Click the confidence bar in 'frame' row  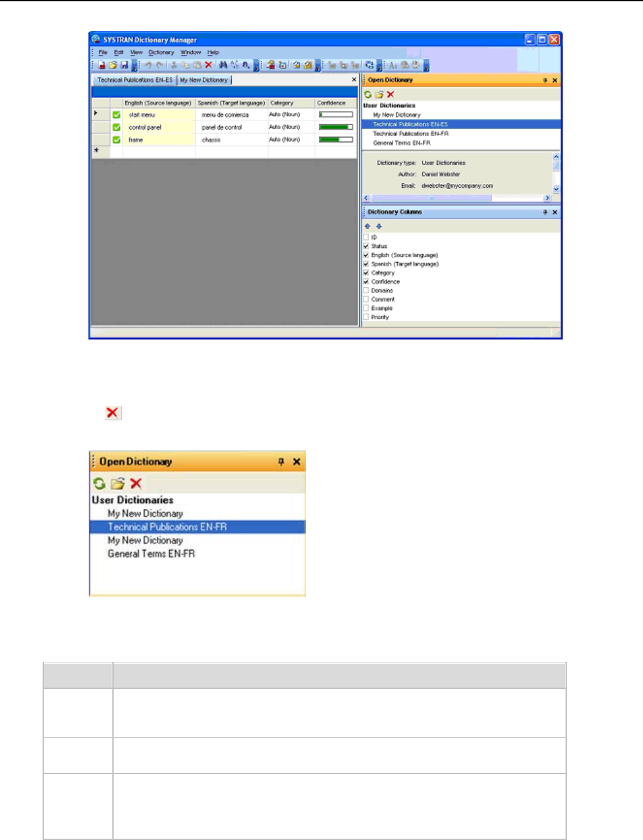coord(336,139)
